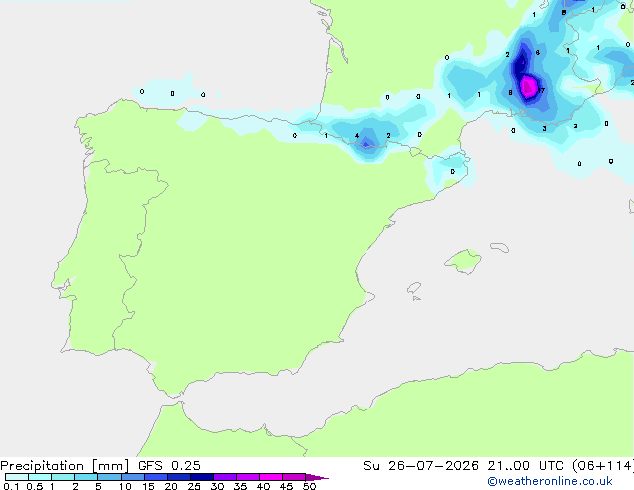Select the 5–10 mm legend color swatch
This screenshot has width=634, height=490.
109,477
